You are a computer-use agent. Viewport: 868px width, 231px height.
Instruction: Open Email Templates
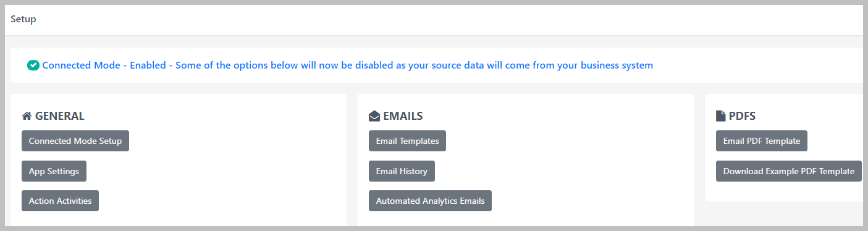coord(407,141)
